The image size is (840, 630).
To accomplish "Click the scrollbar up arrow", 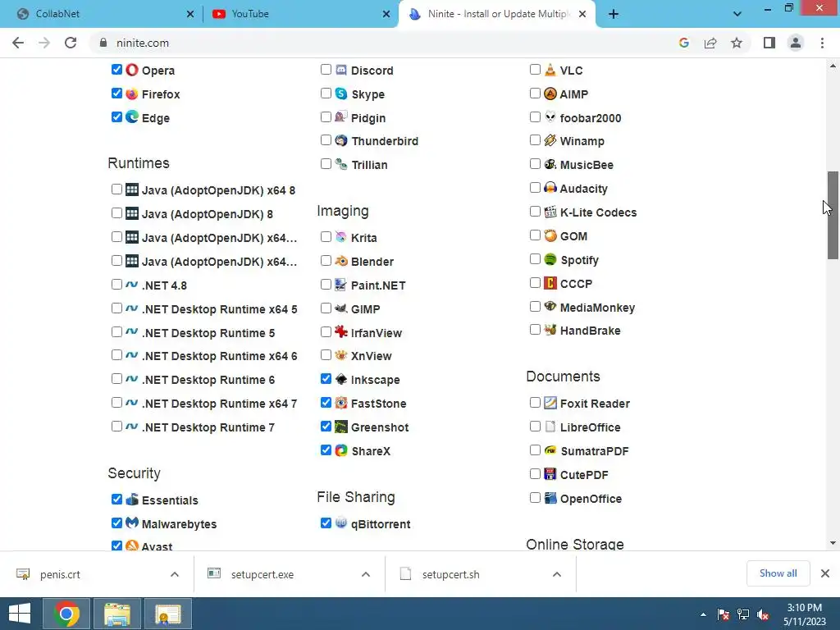I will [833, 66].
